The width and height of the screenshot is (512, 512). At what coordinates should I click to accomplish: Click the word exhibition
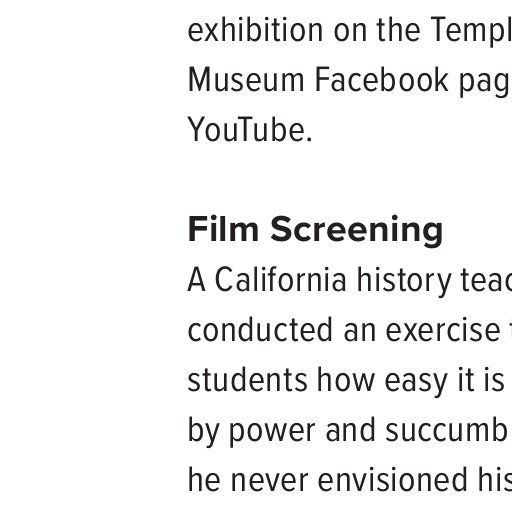click(255, 30)
